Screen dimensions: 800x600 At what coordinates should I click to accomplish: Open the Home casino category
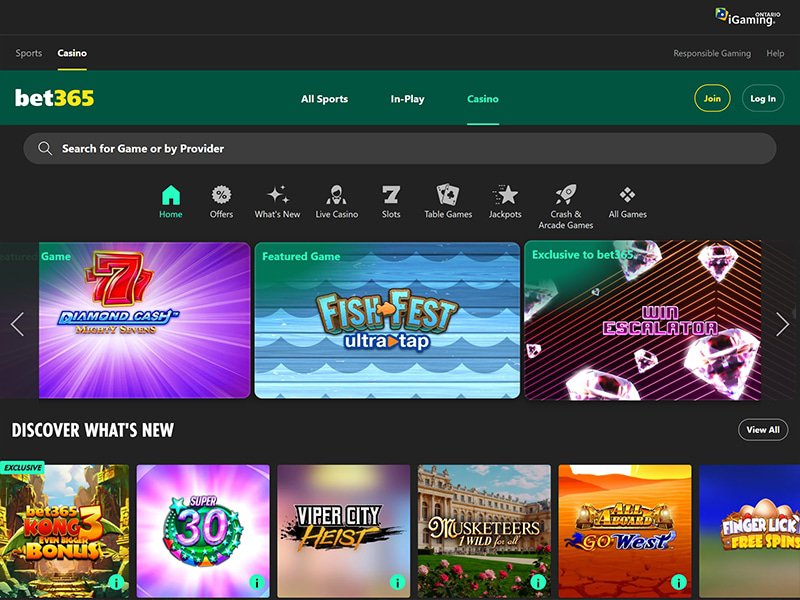(170, 202)
